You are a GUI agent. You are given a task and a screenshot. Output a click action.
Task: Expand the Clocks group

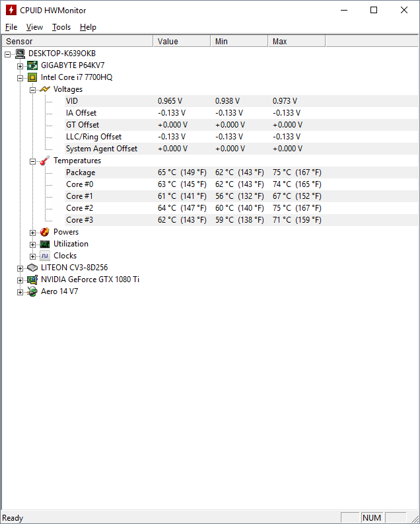coord(32,256)
